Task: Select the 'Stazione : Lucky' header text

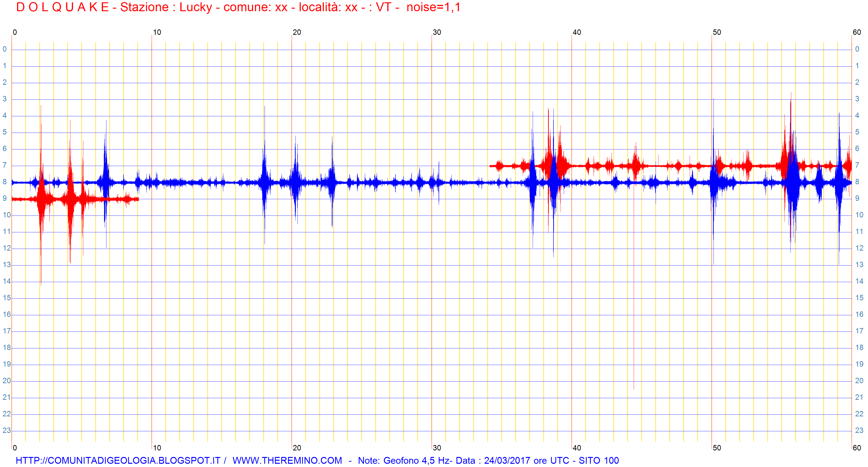Action: tap(166, 7)
